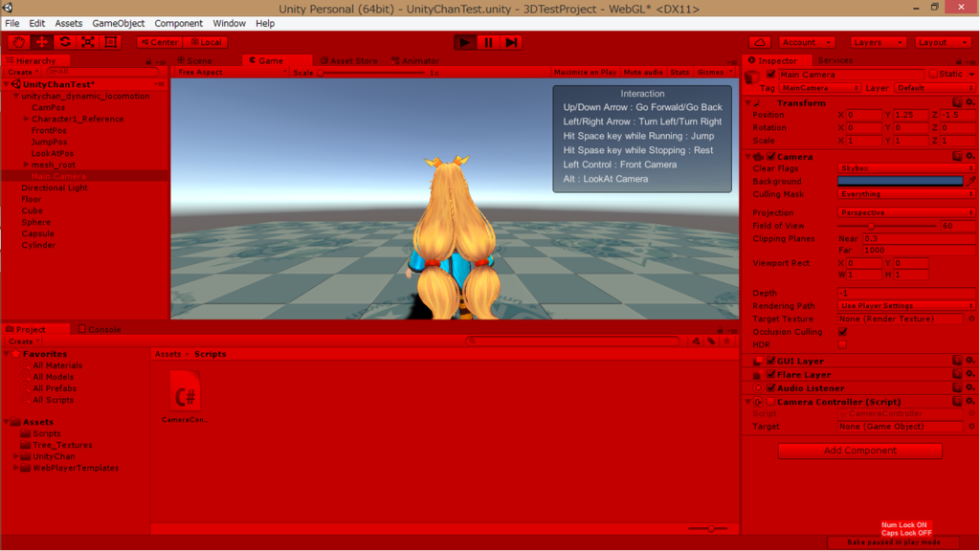Screen dimensions: 980x551
Task: Select the Rotate tool
Action: click(65, 42)
